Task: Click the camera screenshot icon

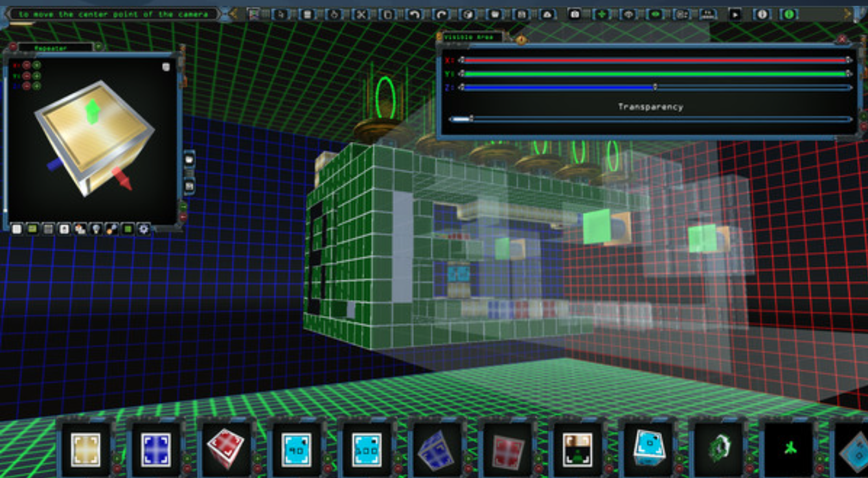Action: (x=575, y=14)
